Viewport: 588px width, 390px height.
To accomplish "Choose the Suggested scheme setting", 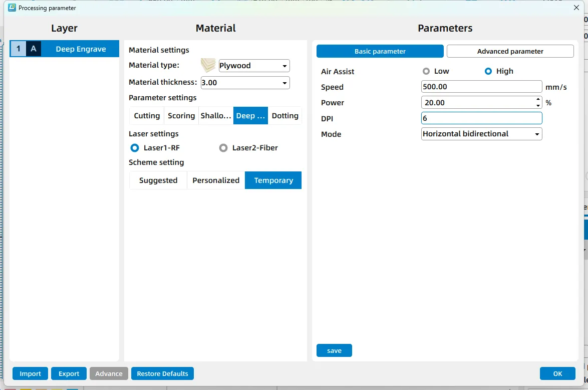I will pyautogui.click(x=158, y=180).
